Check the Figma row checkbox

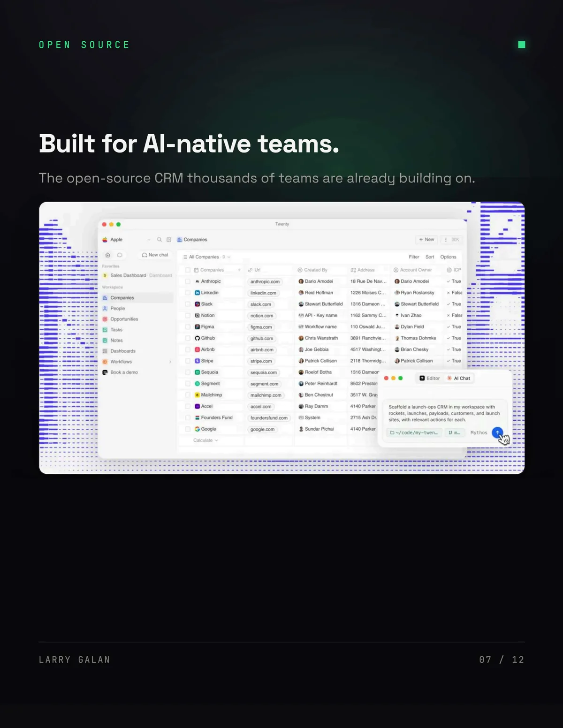coord(188,327)
